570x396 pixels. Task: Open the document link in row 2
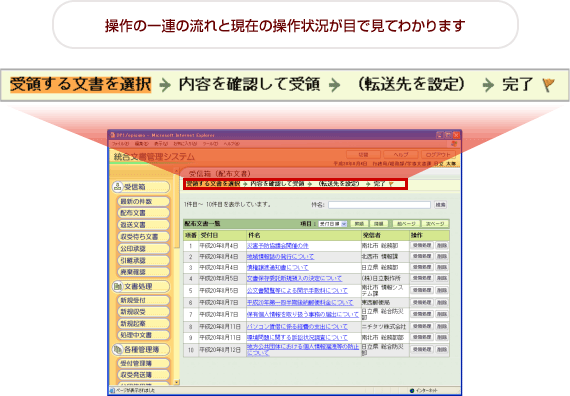pos(280,257)
